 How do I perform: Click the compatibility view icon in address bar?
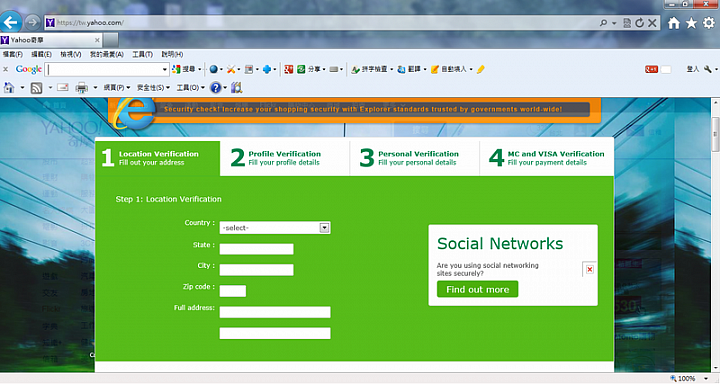coord(627,23)
